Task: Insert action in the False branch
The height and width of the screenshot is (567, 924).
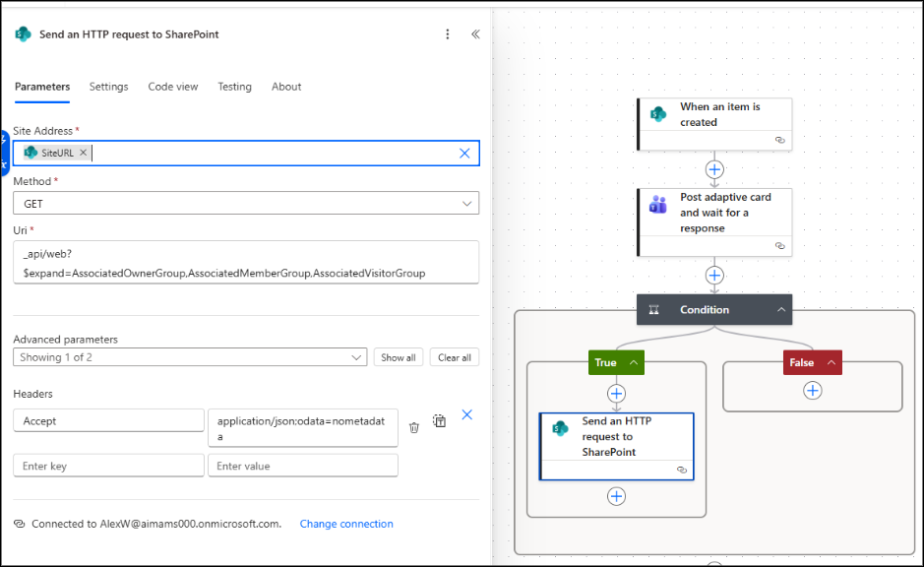Action: point(813,391)
